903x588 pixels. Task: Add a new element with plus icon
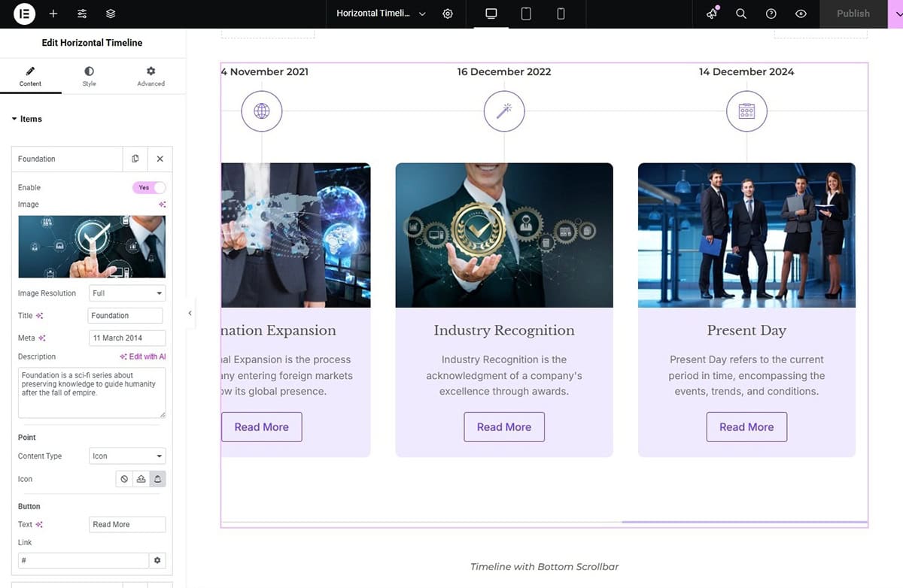53,14
